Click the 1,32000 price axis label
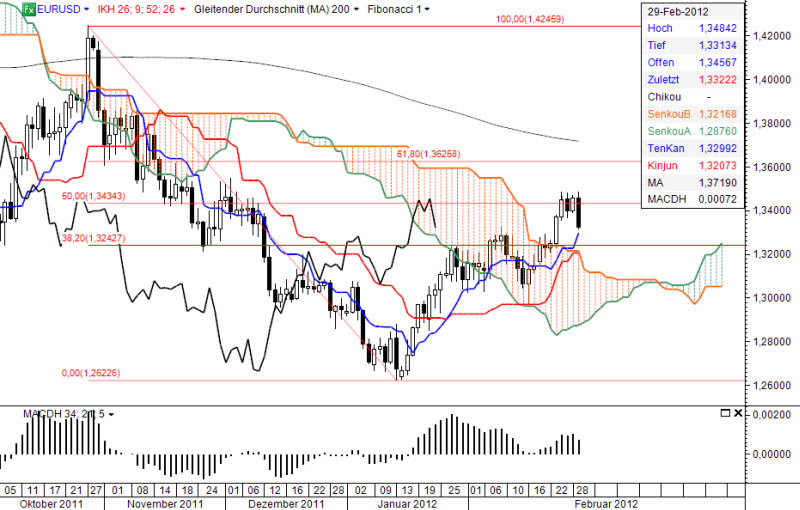The height and width of the screenshot is (510, 800). (x=772, y=254)
